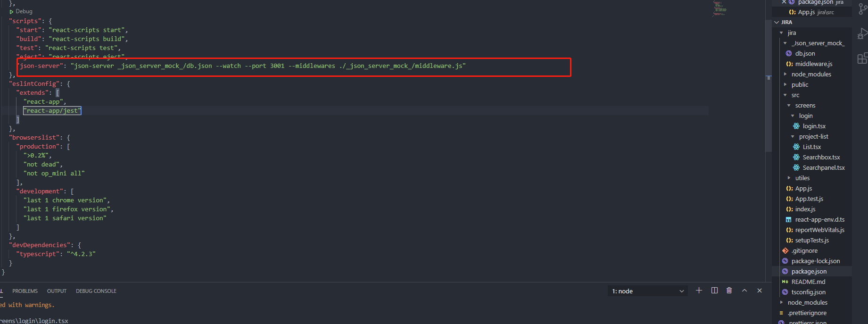
Task: Split the terminal panel
Action: pos(714,291)
